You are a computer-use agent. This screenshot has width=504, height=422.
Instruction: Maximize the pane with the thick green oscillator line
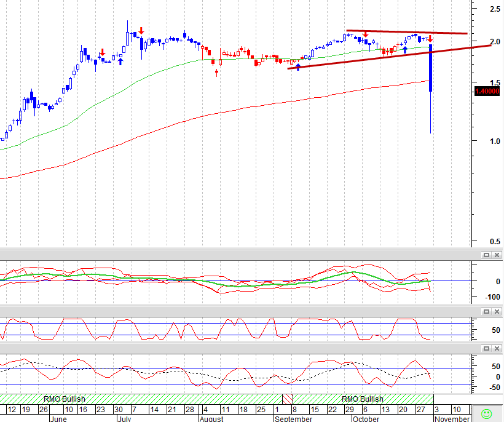tap(486, 255)
